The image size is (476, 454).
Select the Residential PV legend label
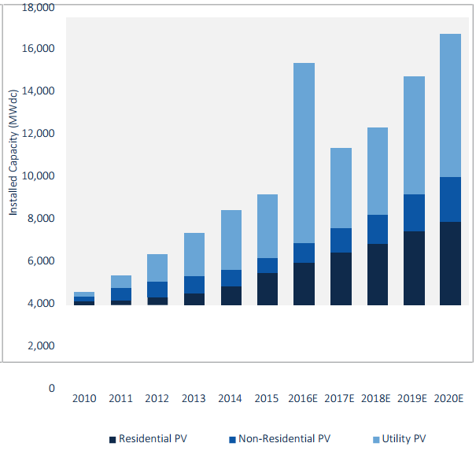(153, 438)
